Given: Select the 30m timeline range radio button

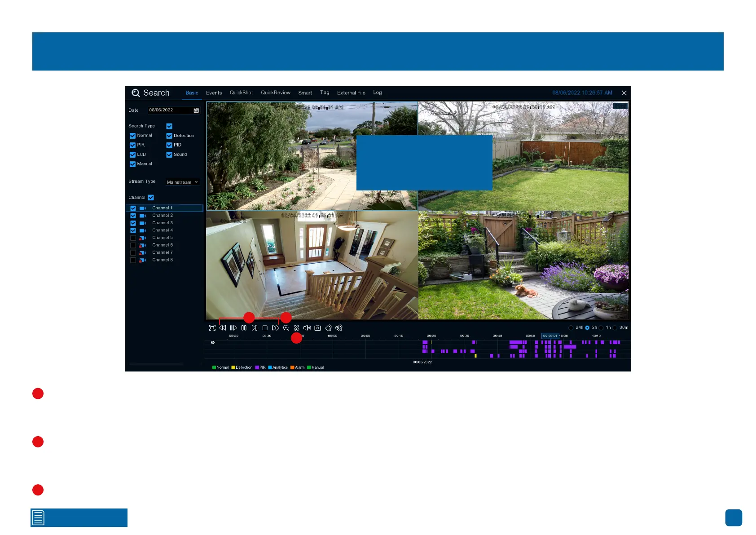Looking at the screenshot, I should click(x=615, y=328).
